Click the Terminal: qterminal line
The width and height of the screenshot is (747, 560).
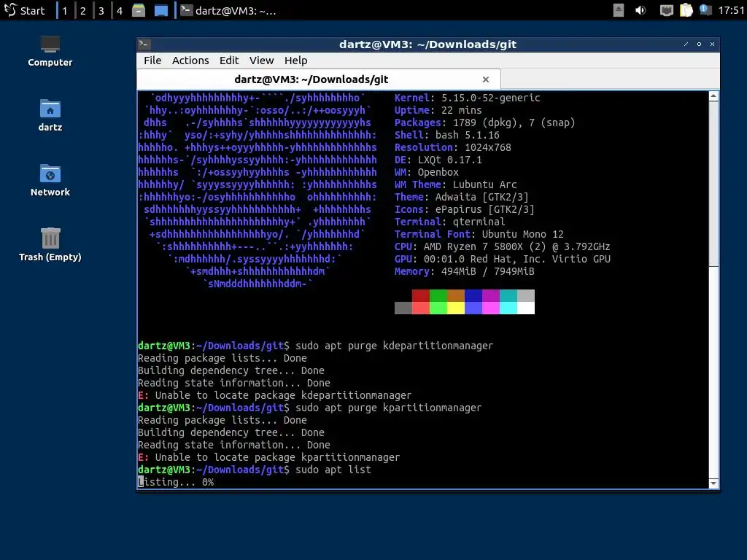[x=449, y=222]
